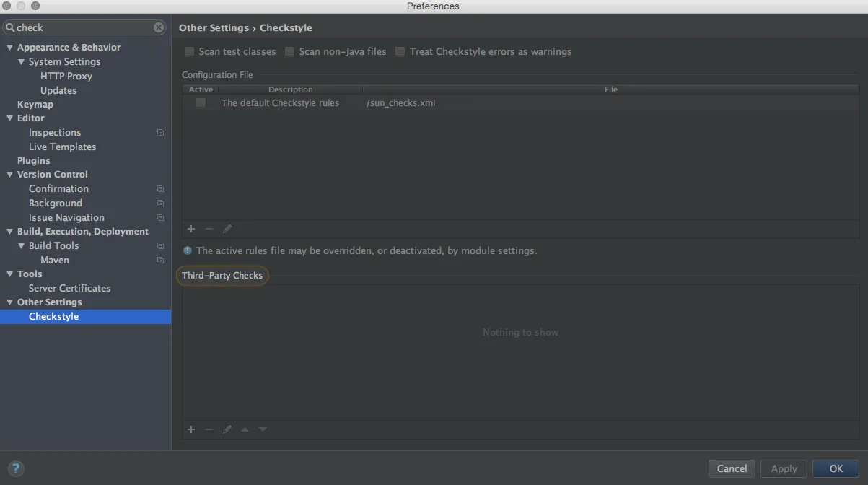Image resolution: width=868 pixels, height=485 pixels.
Task: Open Inspections under Editor
Action: pos(55,132)
